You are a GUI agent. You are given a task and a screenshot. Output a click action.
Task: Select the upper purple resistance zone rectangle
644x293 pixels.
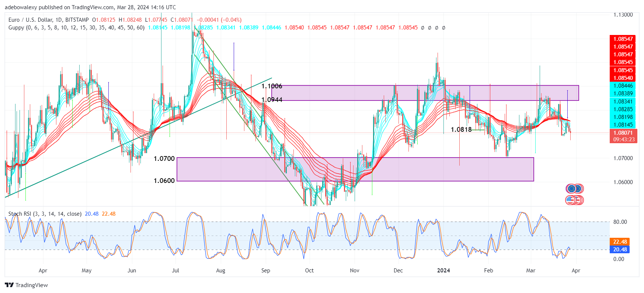pos(425,93)
